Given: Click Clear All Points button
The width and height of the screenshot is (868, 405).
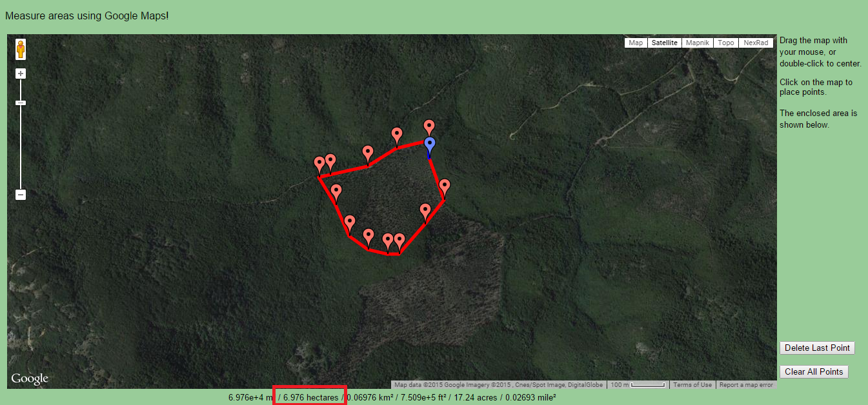Looking at the screenshot, I should coord(814,371).
